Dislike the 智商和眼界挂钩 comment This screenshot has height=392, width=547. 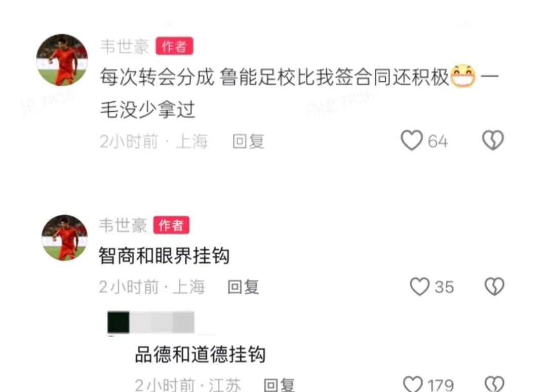point(494,287)
